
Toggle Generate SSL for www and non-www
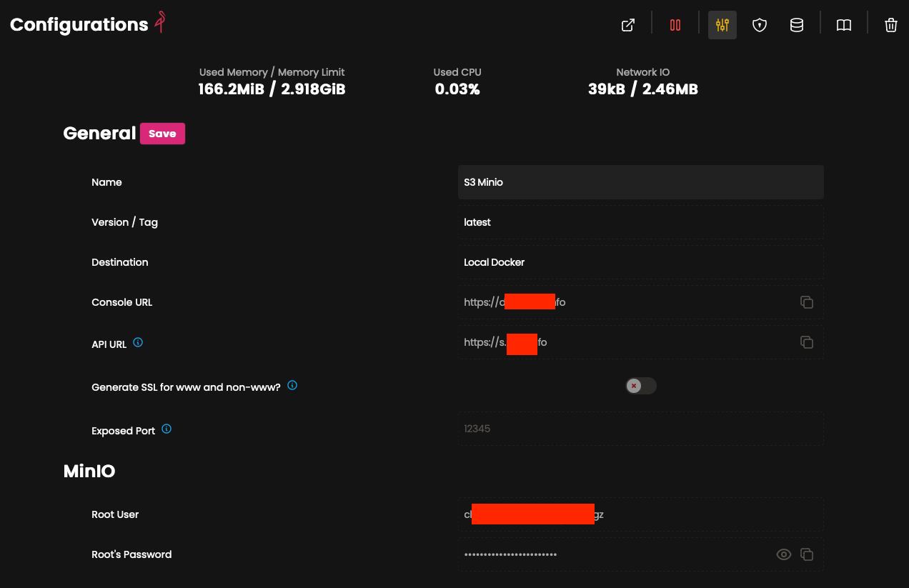(x=641, y=386)
